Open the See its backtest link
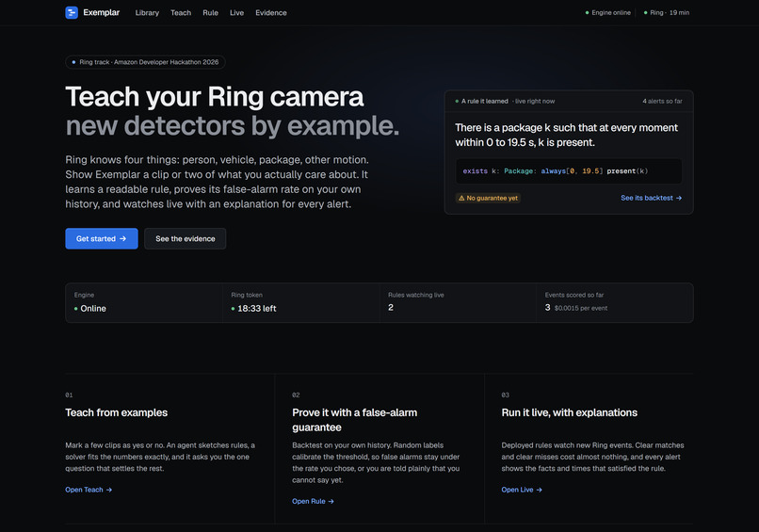Screen dimensions: 759x532 click(x=651, y=198)
